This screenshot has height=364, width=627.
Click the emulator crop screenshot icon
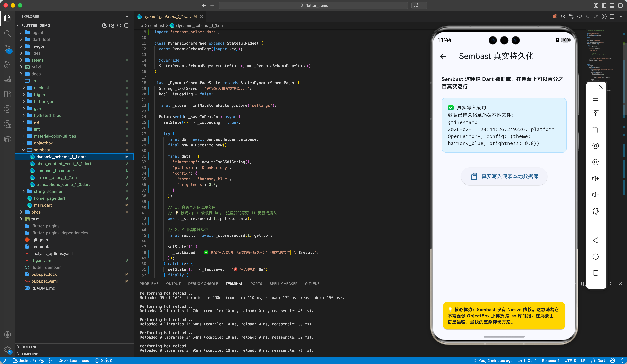[595, 129]
